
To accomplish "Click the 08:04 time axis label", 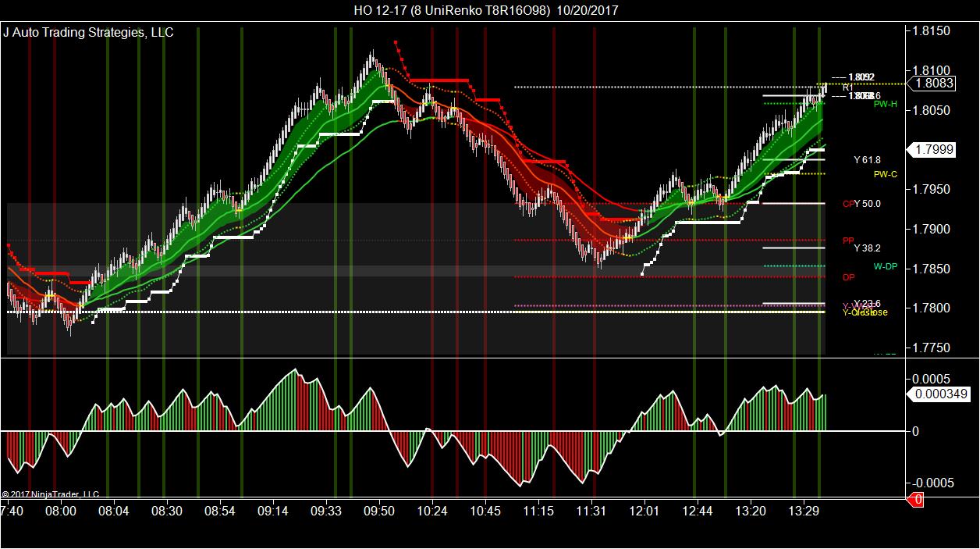I will coord(113,512).
